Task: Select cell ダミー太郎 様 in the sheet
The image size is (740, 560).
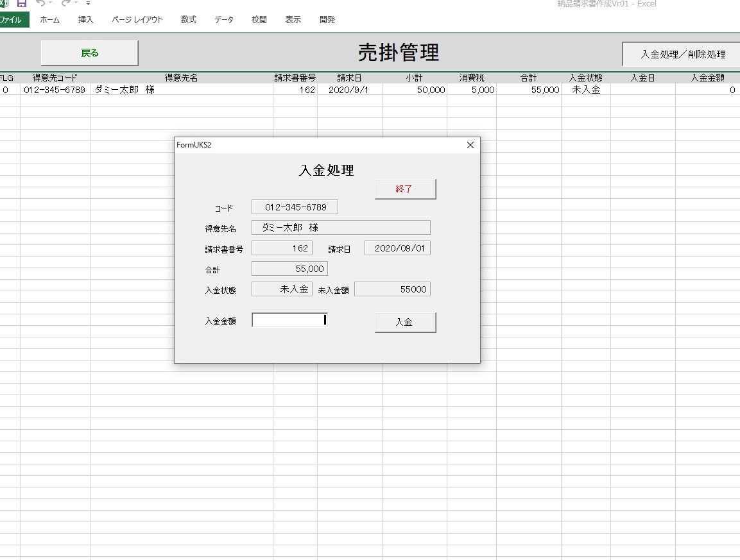Action: point(181,90)
